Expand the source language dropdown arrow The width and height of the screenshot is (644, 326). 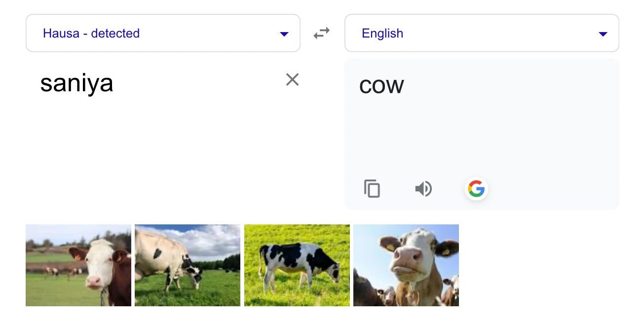[284, 34]
